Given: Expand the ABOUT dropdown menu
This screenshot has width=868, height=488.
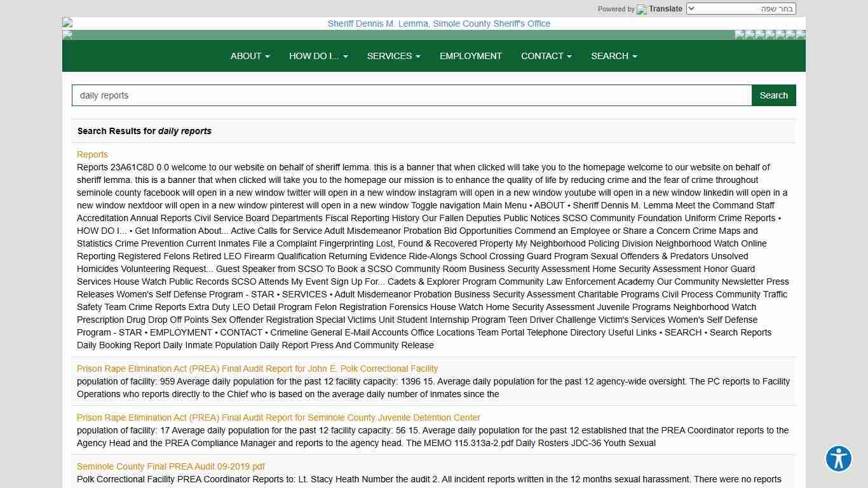Looking at the screenshot, I should (250, 56).
